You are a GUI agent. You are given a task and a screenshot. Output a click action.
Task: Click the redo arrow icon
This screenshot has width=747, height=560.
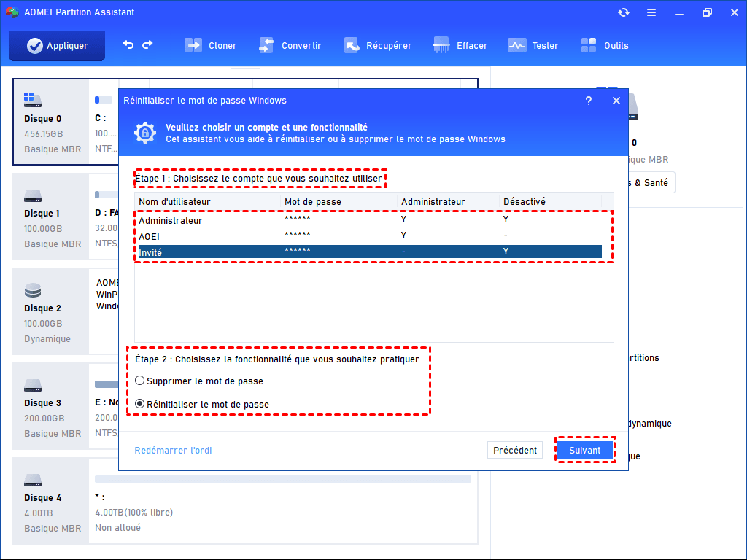point(147,44)
